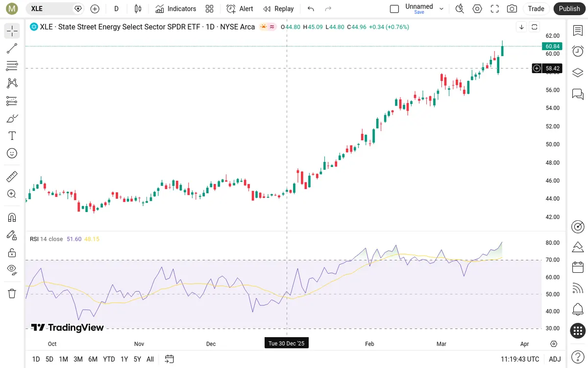Image resolution: width=588 pixels, height=368 pixels.
Task: Toggle stay in drawing mode
Action: tap(12, 235)
